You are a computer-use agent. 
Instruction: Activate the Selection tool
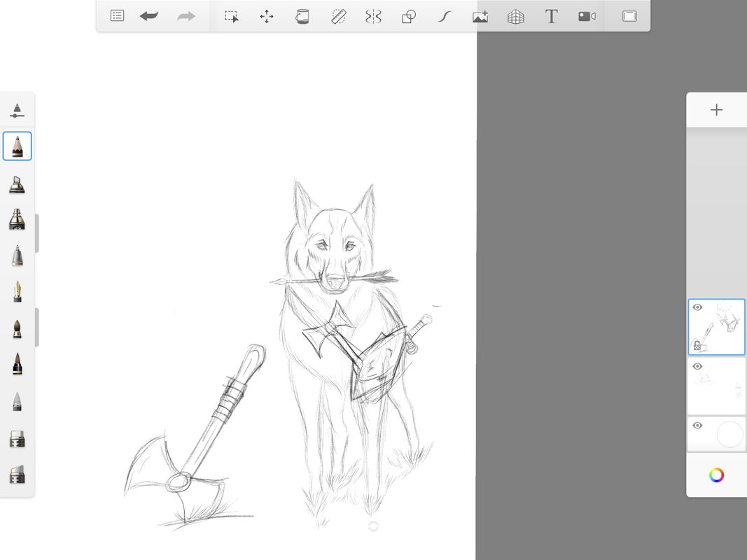pos(232,16)
